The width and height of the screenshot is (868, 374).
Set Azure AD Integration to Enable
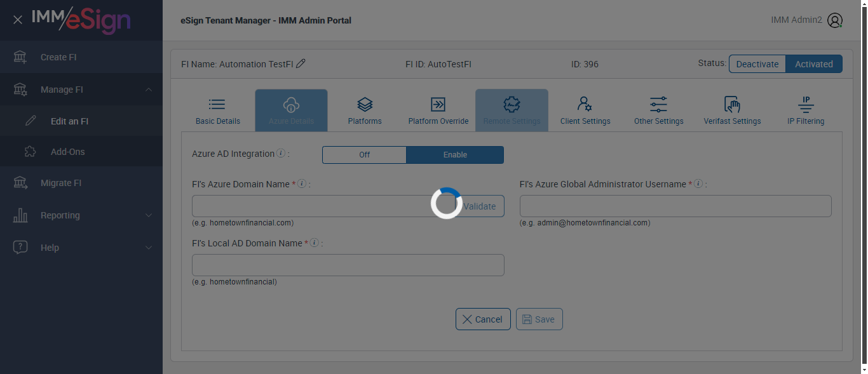coord(455,155)
